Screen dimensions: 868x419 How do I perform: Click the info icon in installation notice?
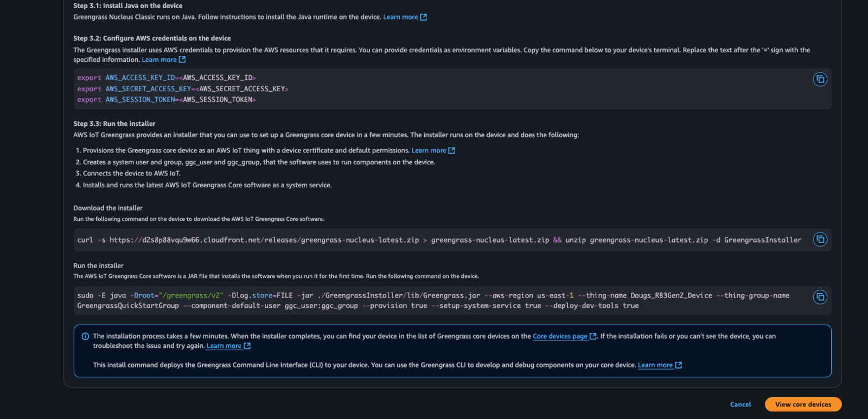pos(85,337)
